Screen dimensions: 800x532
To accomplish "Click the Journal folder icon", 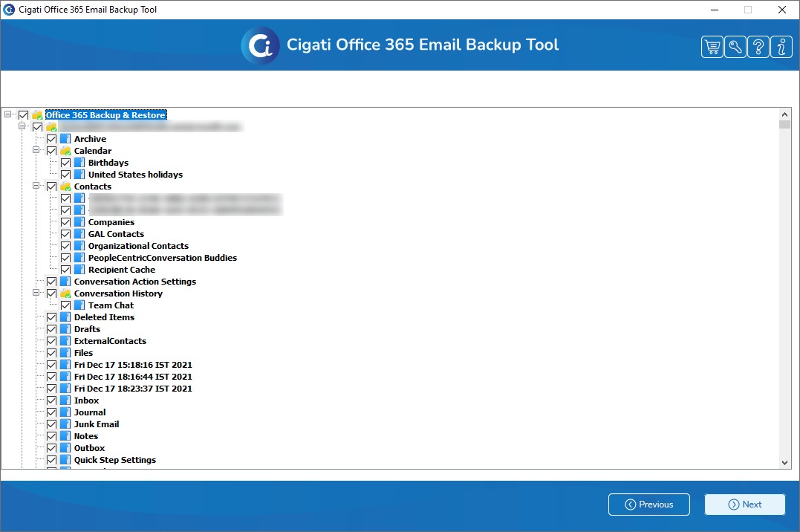I will coord(65,412).
